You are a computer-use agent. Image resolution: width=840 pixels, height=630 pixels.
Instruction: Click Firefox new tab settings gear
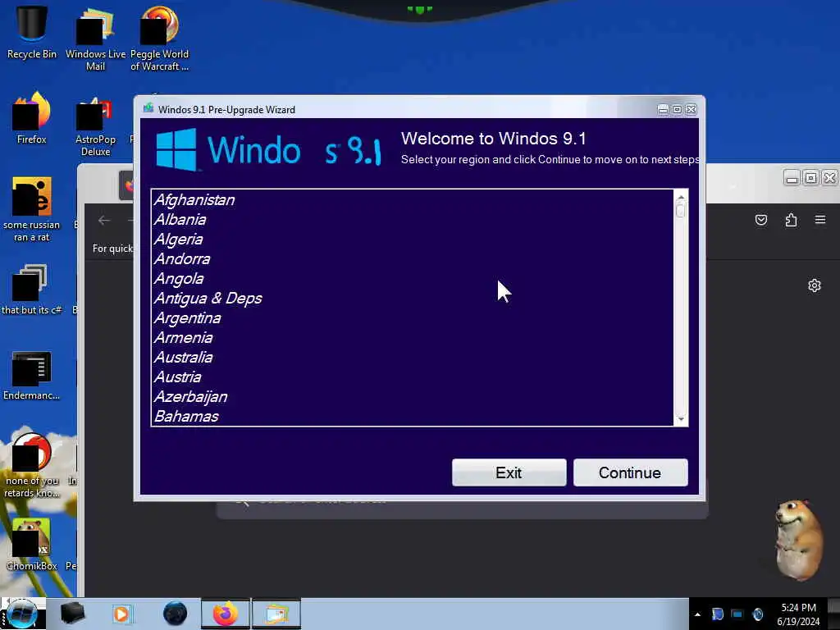click(x=815, y=285)
